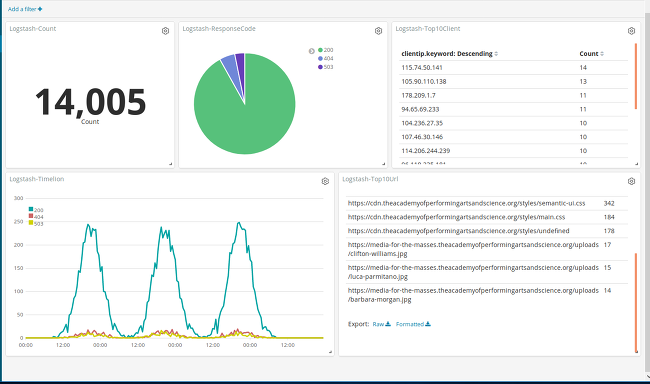The height and width of the screenshot is (384, 650).
Task: Click the 404 legend color dot
Action: click(320, 58)
